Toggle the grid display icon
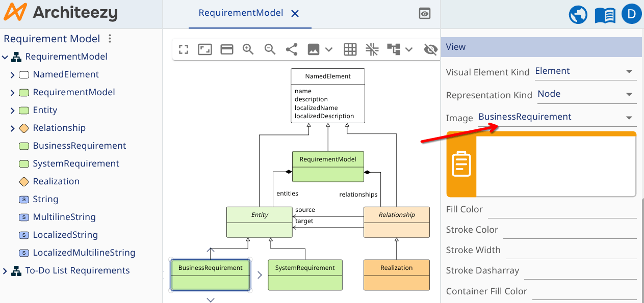Viewport: 644px width, 303px height. (x=350, y=49)
